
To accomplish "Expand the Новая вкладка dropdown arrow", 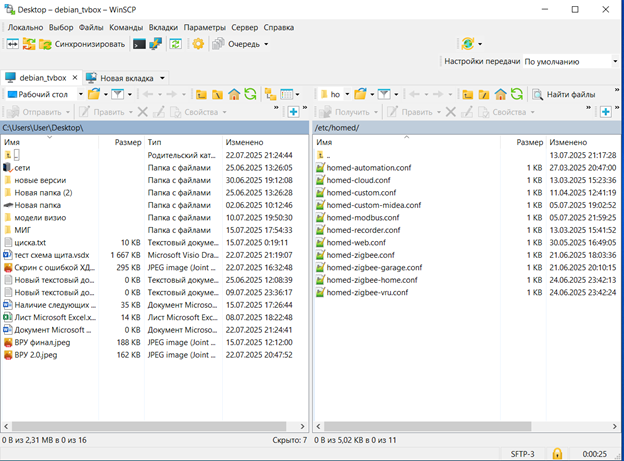I will pyautogui.click(x=162, y=78).
